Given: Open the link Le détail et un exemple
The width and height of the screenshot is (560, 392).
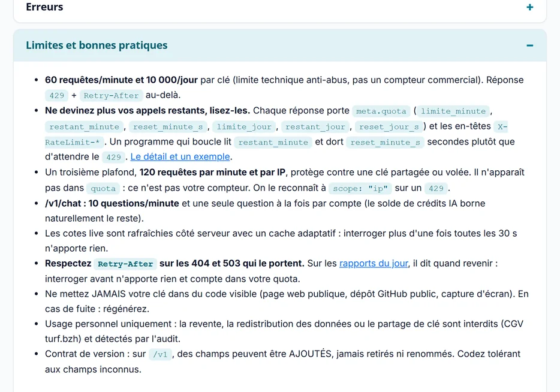Looking at the screenshot, I should [180, 156].
